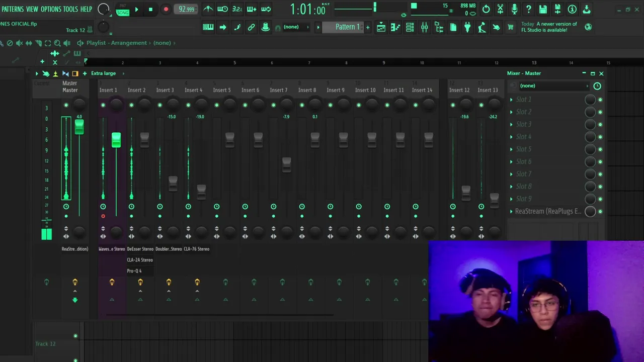Toggle the Master track enable LED
The image size is (644, 362).
pos(66,105)
